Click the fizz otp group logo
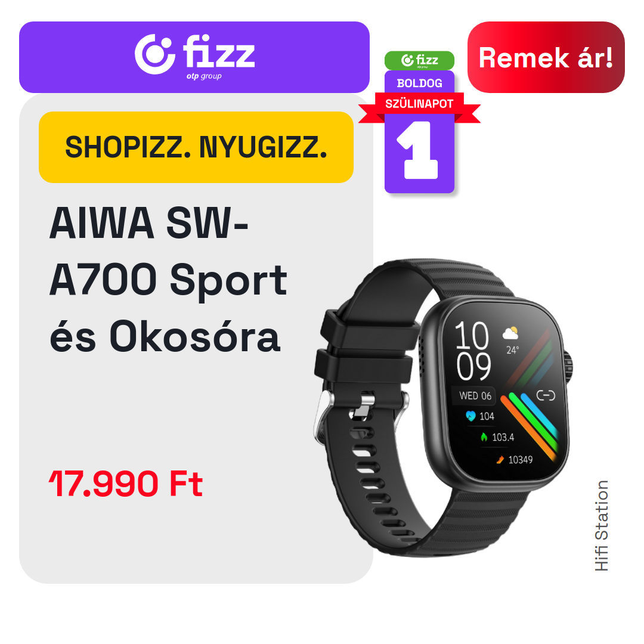The image size is (644, 644). click(x=194, y=57)
